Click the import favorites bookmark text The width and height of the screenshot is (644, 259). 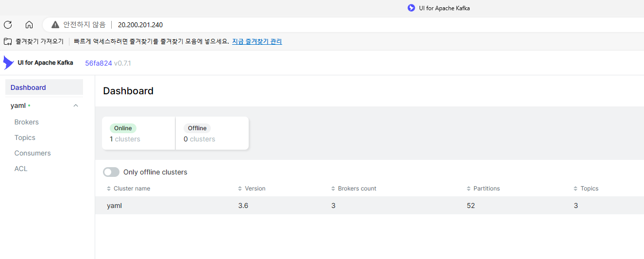(39, 41)
